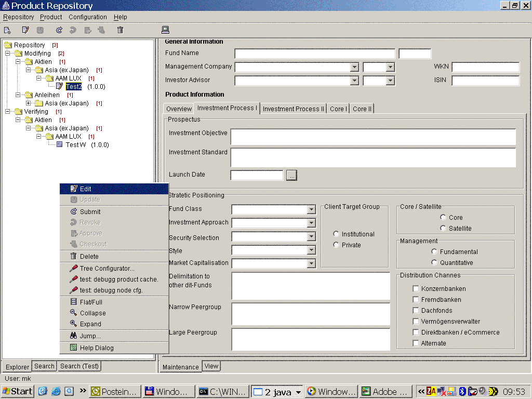
Task: Open the Windows Start menu
Action: [18, 391]
